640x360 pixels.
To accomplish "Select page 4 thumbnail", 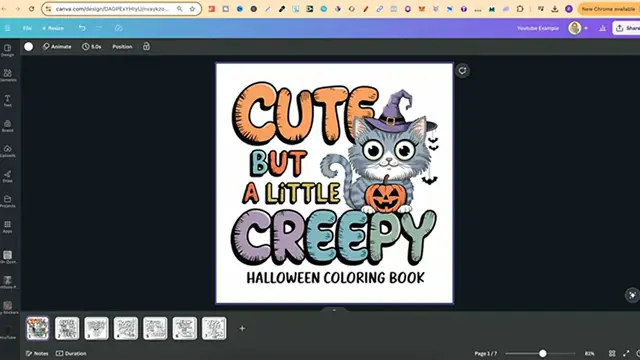I will [126, 328].
